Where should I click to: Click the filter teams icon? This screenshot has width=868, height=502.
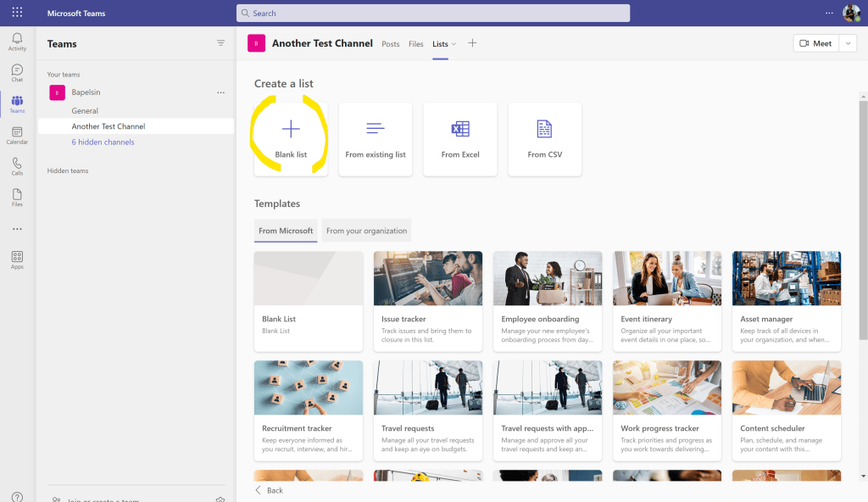[221, 43]
